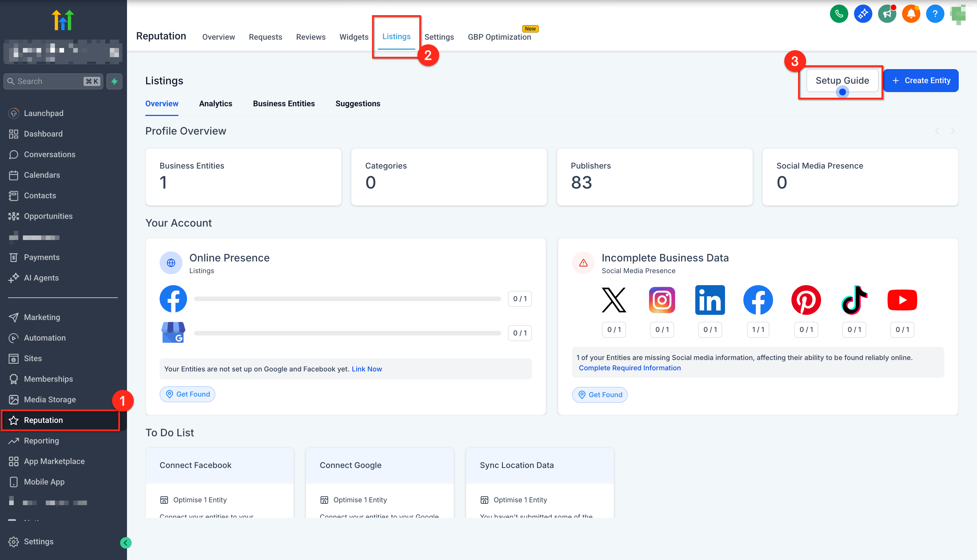Click the Link Now link
The width and height of the screenshot is (977, 560).
click(x=366, y=369)
